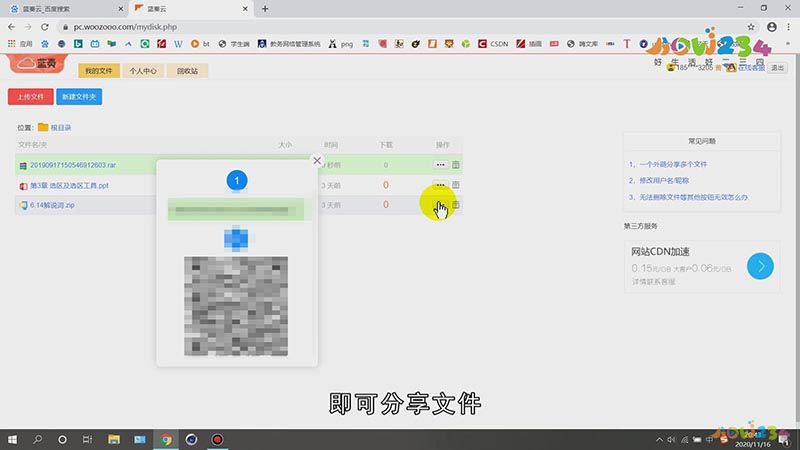Image resolution: width=800 pixels, height=450 pixels.
Task: Show hidden system tray icons with the chevron
Action: (659, 440)
